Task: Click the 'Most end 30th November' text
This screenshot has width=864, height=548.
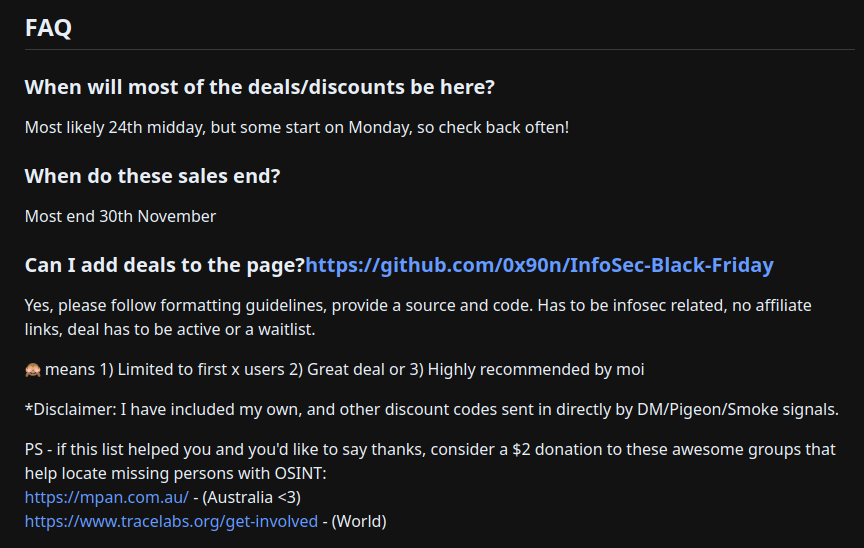Action: (120, 216)
